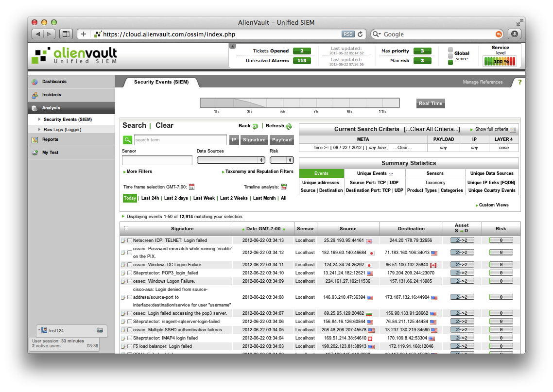Check the ossec pop3 server login failed row
The image size is (553, 392).
point(129,313)
